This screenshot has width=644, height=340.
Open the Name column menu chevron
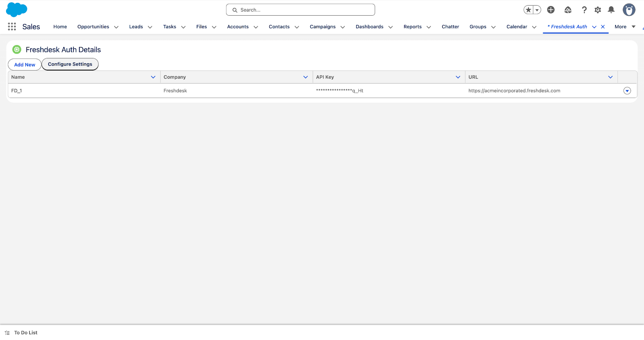[x=153, y=77]
